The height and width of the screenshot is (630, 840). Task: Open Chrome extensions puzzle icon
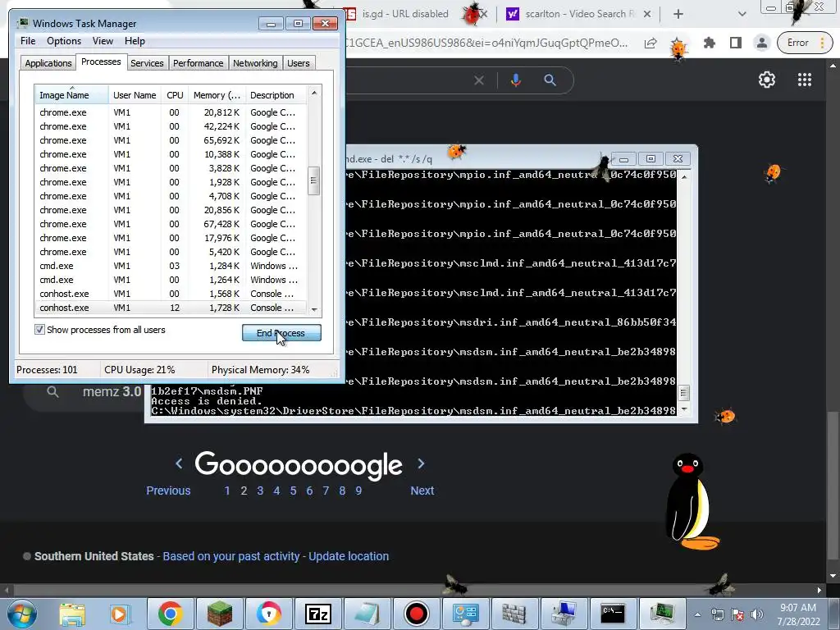click(x=710, y=43)
